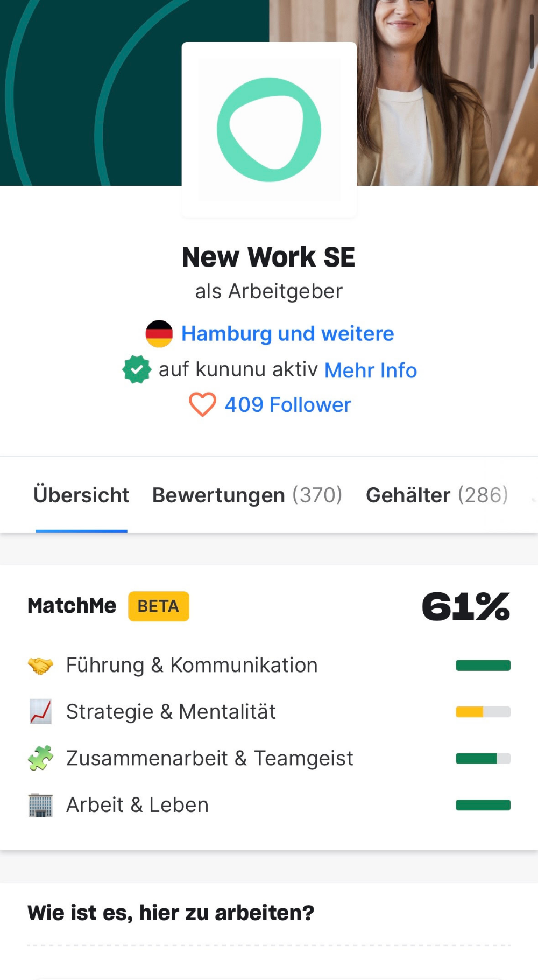Click the Zusammenarbeit & Teamgeist progress bar
Image resolution: width=538 pixels, height=980 pixels.
click(x=483, y=758)
